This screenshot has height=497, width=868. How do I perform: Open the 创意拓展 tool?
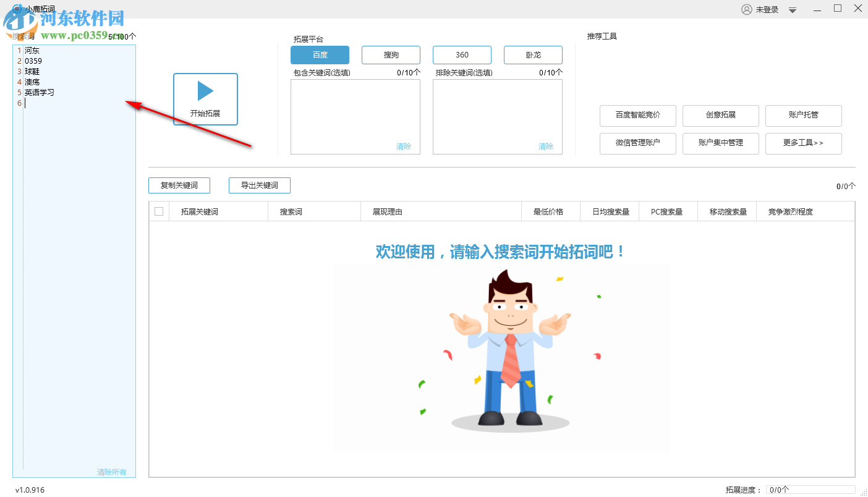tap(720, 116)
